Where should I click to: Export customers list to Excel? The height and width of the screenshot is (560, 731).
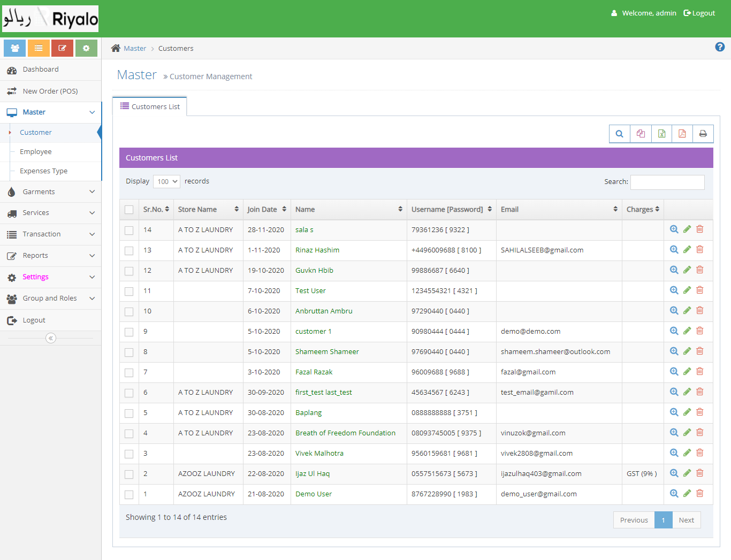(x=661, y=134)
